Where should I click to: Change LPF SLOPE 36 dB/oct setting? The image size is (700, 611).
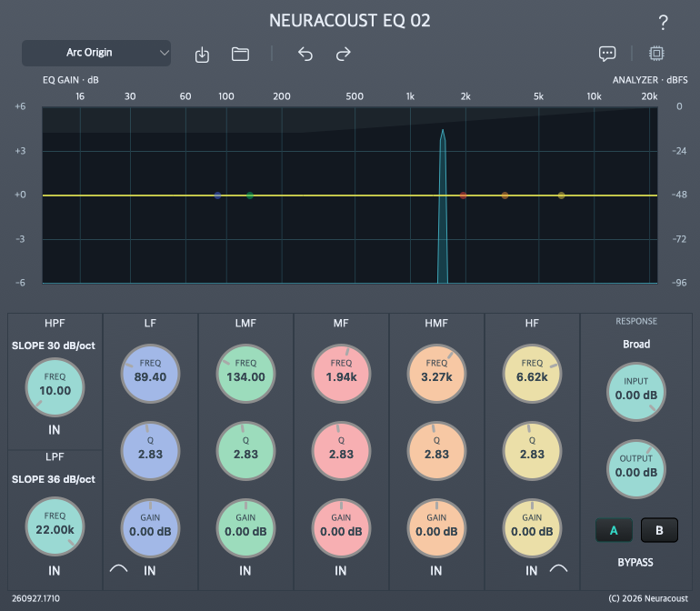tap(54, 479)
